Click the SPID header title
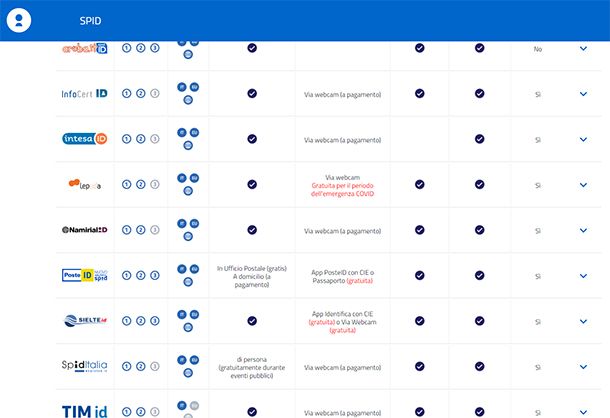Viewport: 610px width, 418px height. pos(90,21)
